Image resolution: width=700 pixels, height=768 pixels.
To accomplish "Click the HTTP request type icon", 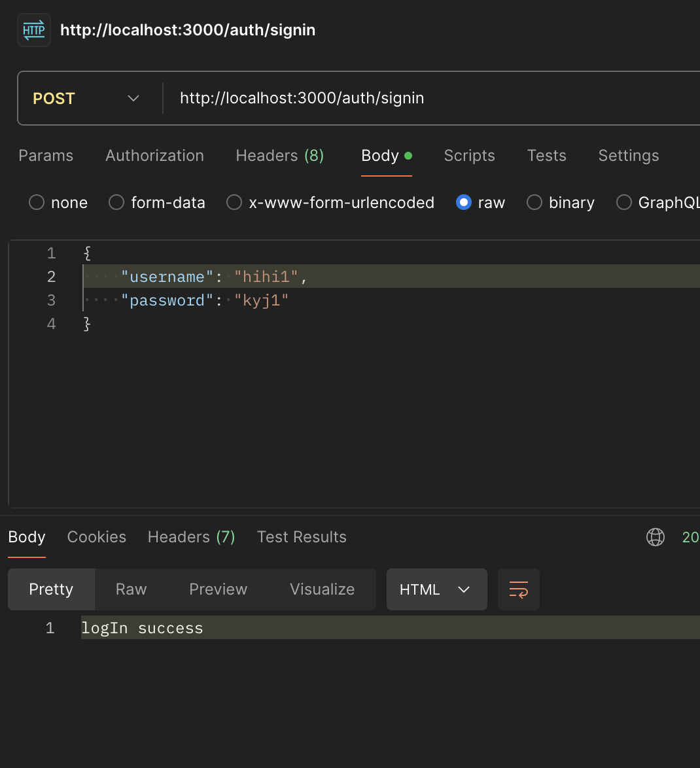I will 34,30.
